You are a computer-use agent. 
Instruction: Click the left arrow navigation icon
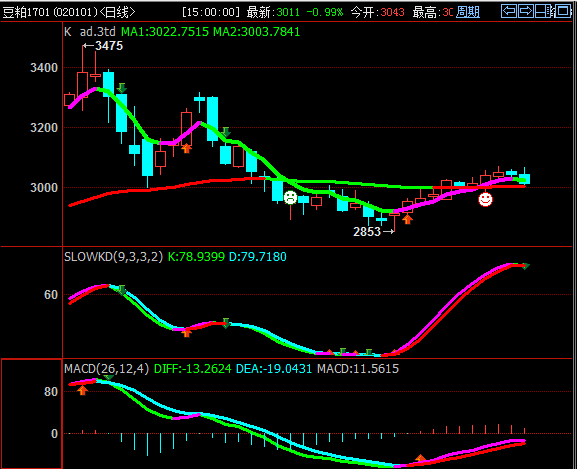tap(509, 11)
